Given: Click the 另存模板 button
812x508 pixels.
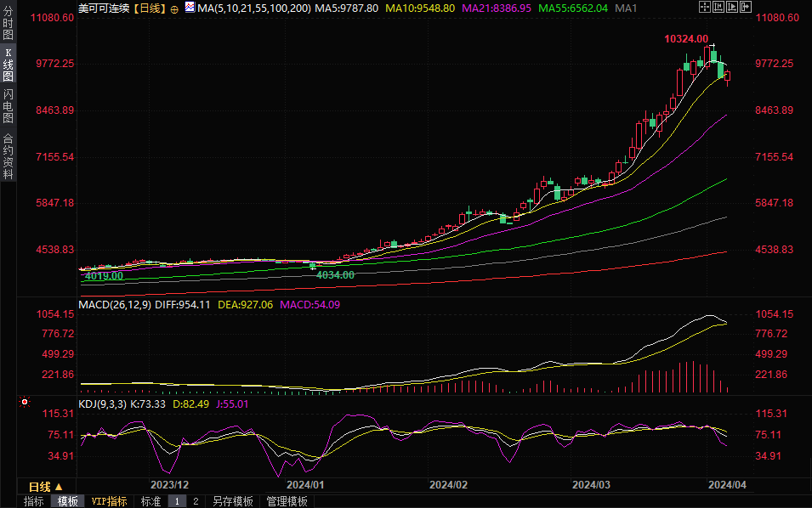Looking at the screenshot, I should [233, 501].
